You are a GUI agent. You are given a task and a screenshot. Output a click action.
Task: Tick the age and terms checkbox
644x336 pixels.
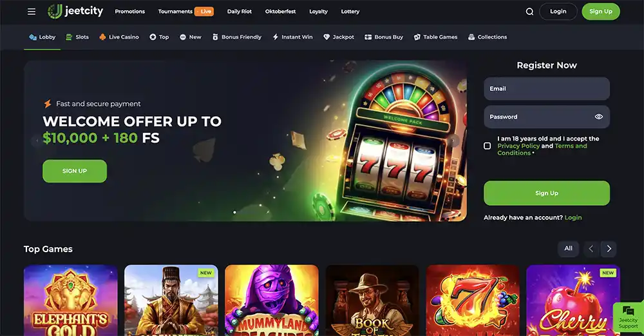pyautogui.click(x=487, y=146)
